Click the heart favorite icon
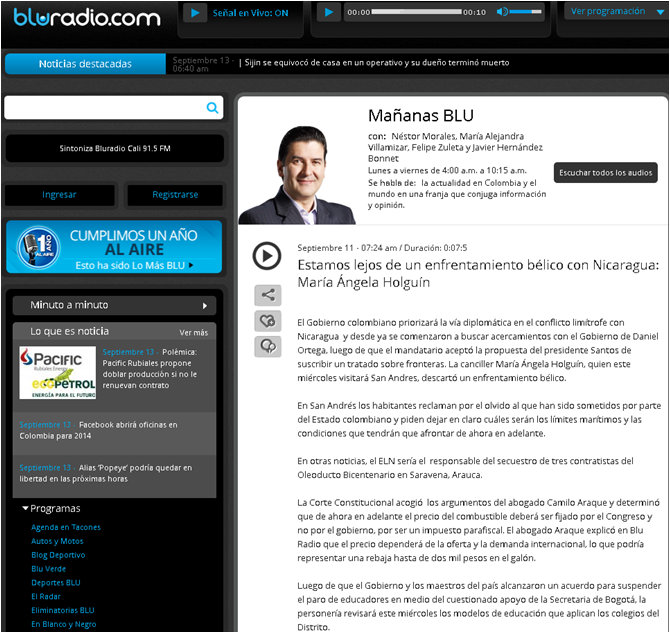Viewport: 670px width, 633px height. [268, 321]
